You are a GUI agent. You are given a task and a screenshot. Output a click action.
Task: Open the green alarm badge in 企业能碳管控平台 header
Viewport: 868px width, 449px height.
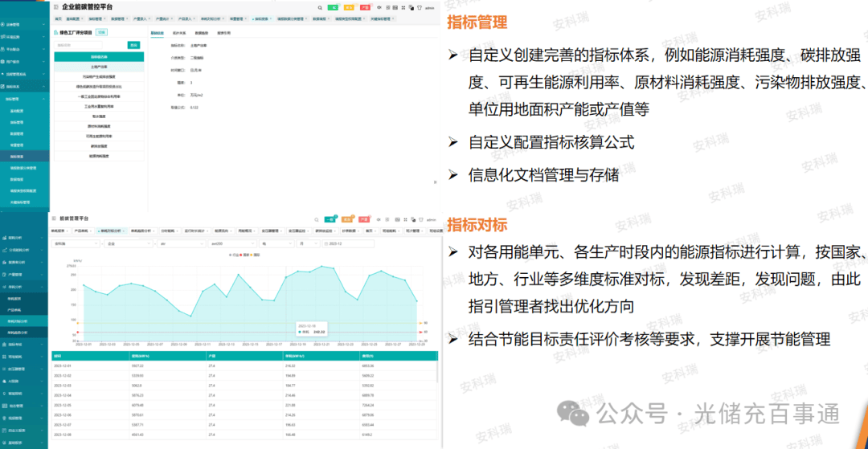(334, 8)
